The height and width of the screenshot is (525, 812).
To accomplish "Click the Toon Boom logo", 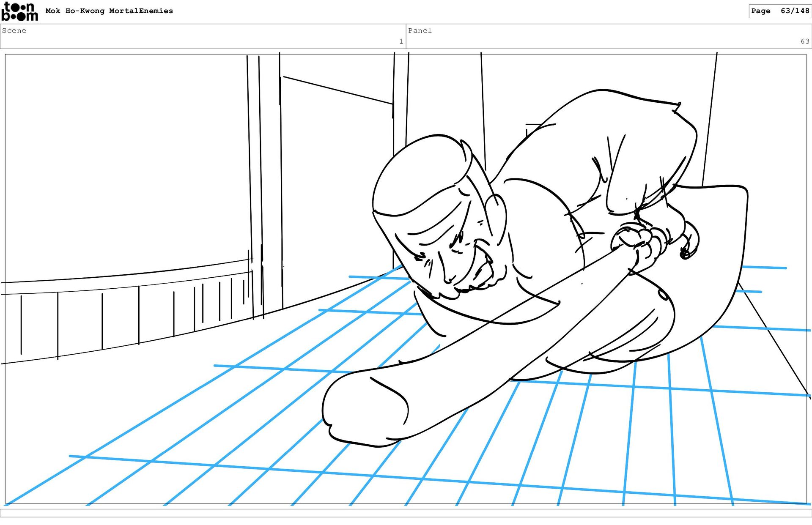I will [19, 11].
